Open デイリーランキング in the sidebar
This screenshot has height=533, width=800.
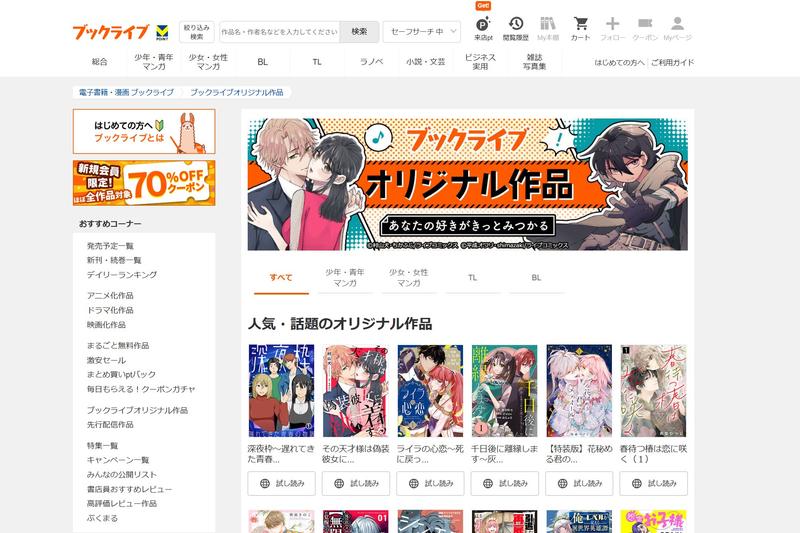click(122, 274)
